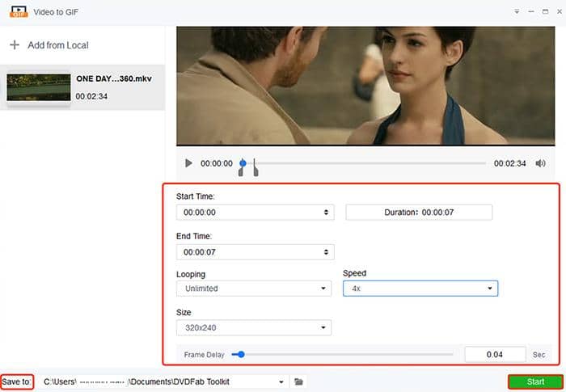Click the plus icon beside Add from Local
The image size is (566, 392).
pyautogui.click(x=15, y=45)
